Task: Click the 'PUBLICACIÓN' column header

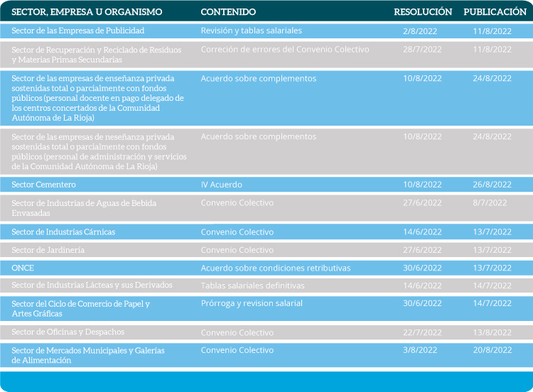Action: click(495, 12)
